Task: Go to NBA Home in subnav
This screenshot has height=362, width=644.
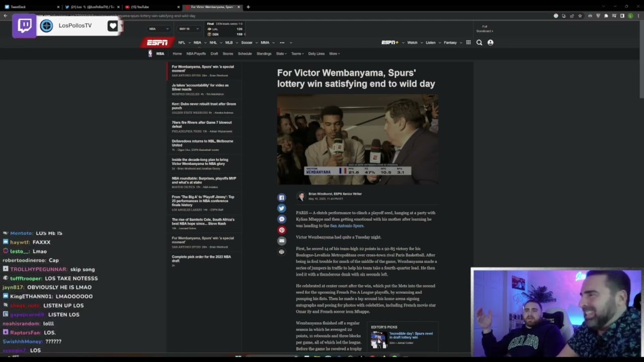Action: click(177, 54)
